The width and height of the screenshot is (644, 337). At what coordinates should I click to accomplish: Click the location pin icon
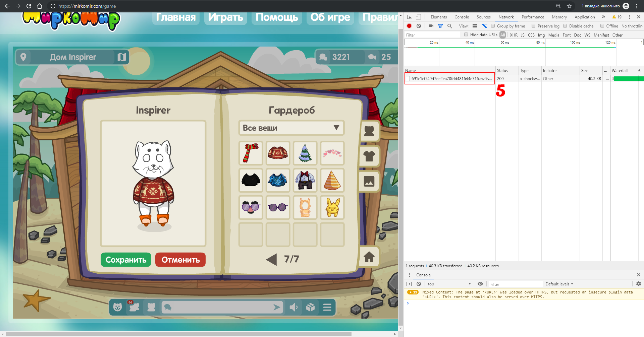(x=23, y=57)
